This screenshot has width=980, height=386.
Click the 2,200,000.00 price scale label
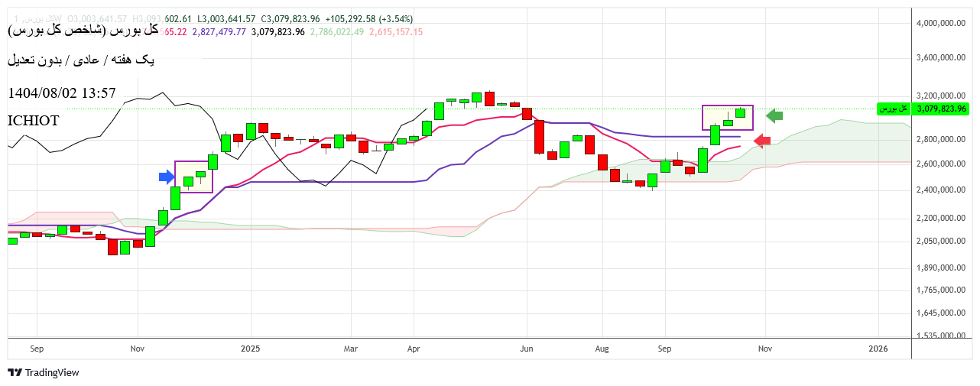(x=941, y=218)
